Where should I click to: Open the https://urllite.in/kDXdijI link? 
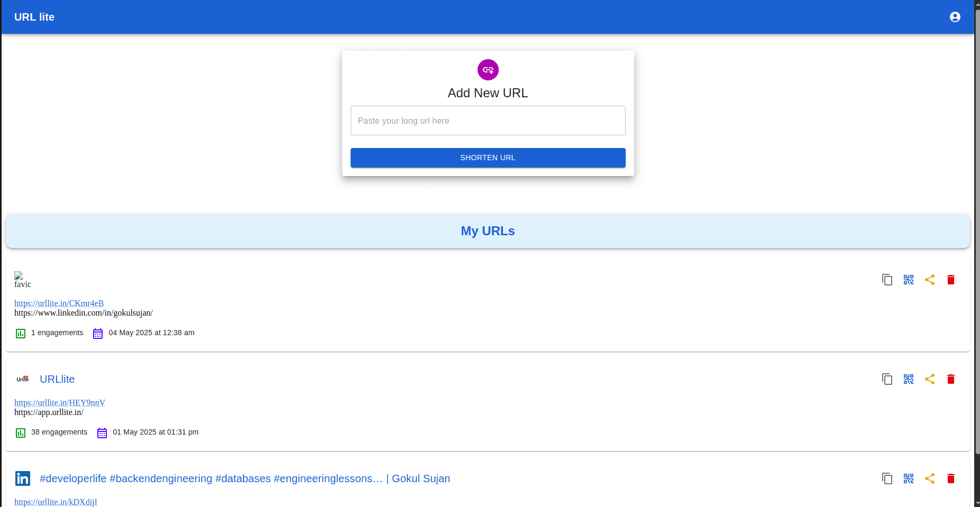(56, 502)
